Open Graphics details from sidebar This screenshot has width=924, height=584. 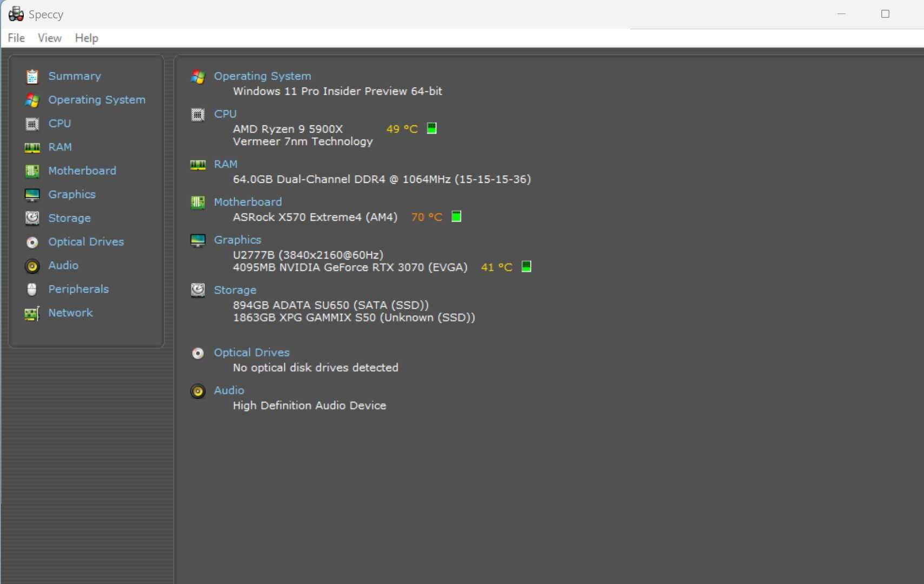[72, 195]
